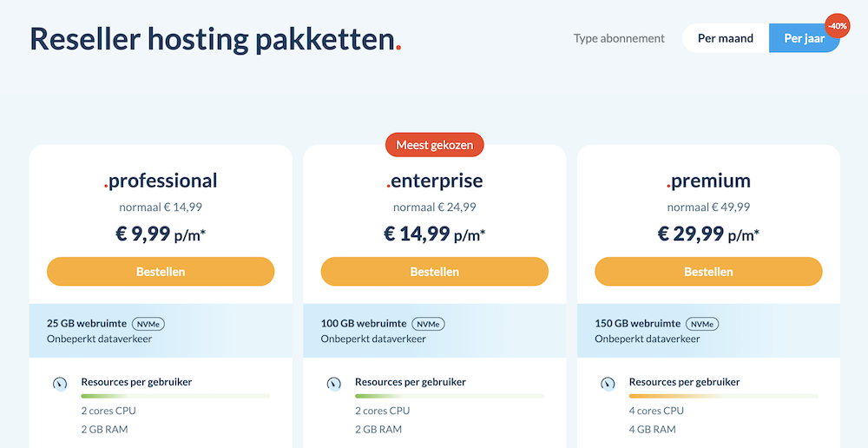The width and height of the screenshot is (868, 448).
Task: Click the professional plan gauge icon
Action: point(60,383)
